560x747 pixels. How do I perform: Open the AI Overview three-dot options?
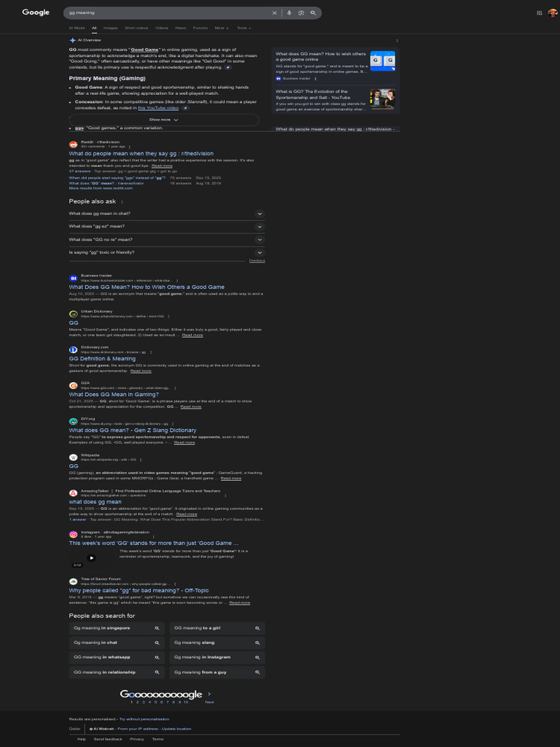[x=397, y=41]
